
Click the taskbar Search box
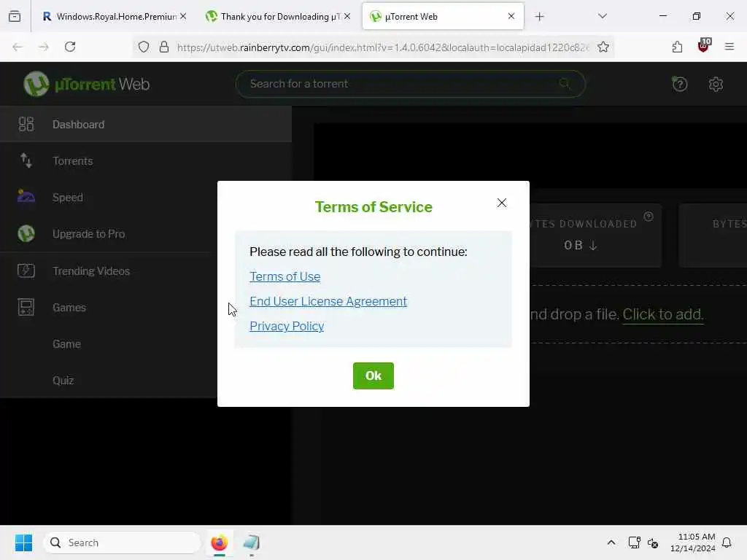coord(122,542)
